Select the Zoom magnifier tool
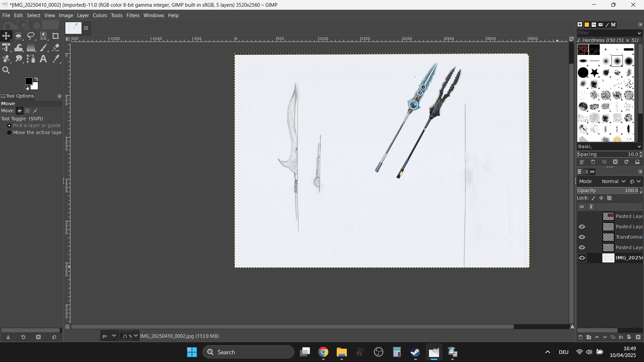 click(6, 70)
